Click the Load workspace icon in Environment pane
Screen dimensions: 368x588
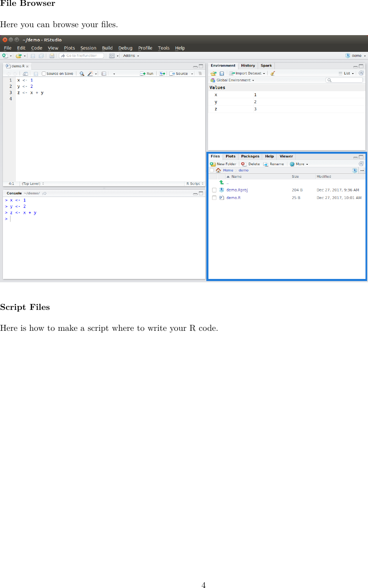pos(213,73)
